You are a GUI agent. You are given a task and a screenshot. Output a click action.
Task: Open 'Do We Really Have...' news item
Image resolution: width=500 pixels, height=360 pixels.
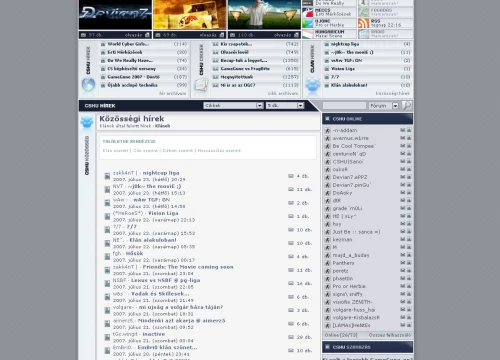[x=130, y=60]
